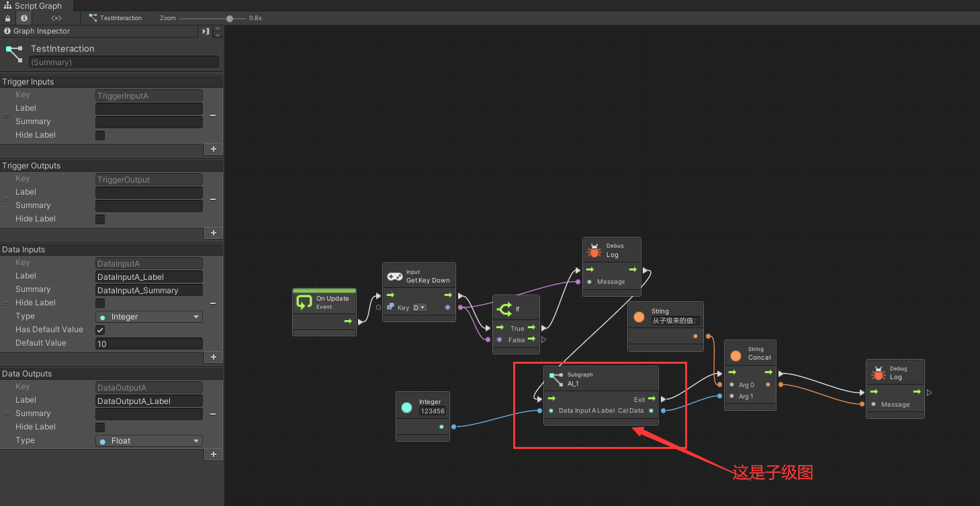Click the Graph Inspector panel title
980x506 pixels.
[41, 31]
